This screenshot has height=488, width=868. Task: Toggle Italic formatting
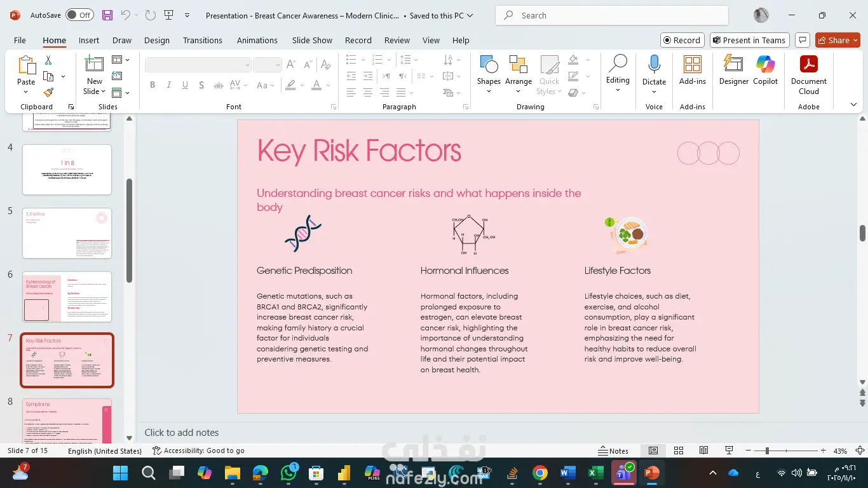pyautogui.click(x=169, y=85)
